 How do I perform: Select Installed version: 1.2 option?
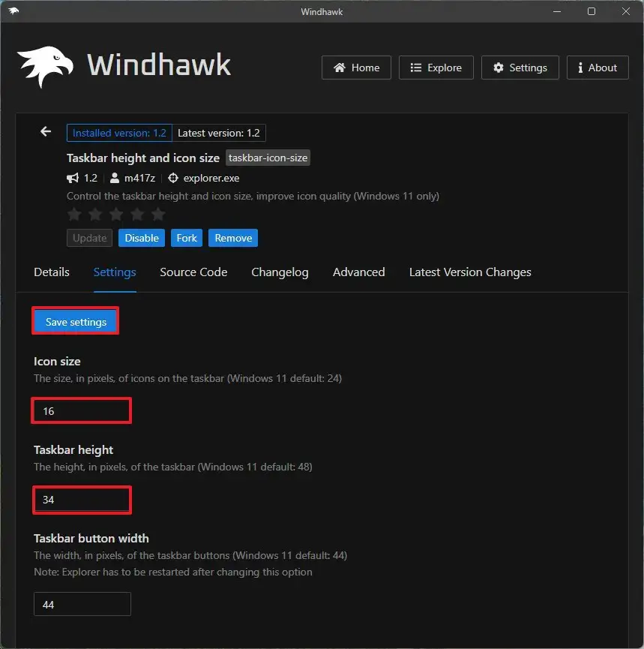point(119,133)
